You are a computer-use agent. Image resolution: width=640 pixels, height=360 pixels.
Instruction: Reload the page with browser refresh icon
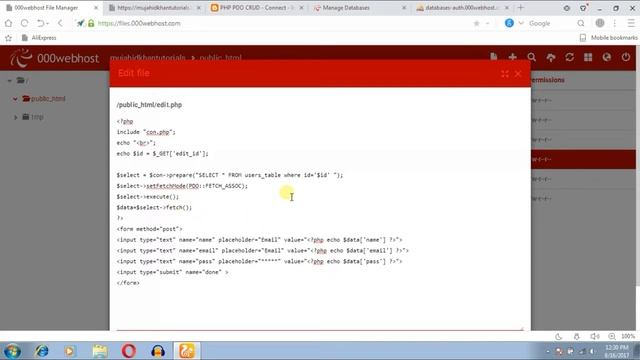24,23
